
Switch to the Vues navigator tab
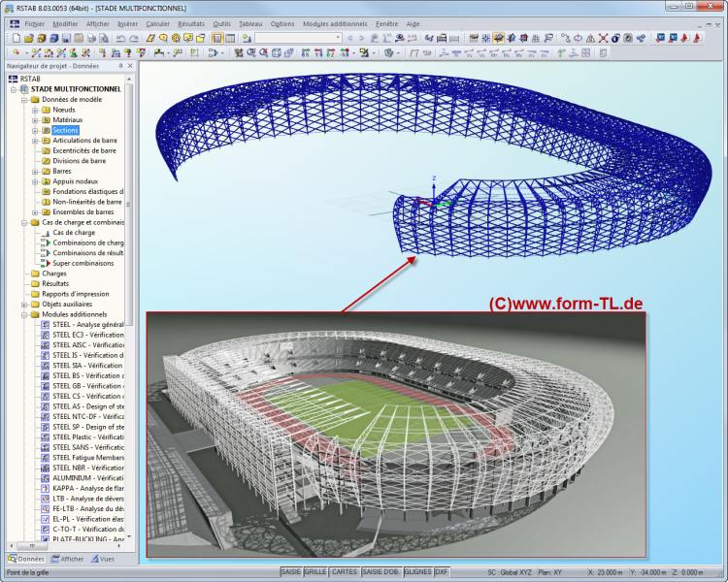pos(103,559)
